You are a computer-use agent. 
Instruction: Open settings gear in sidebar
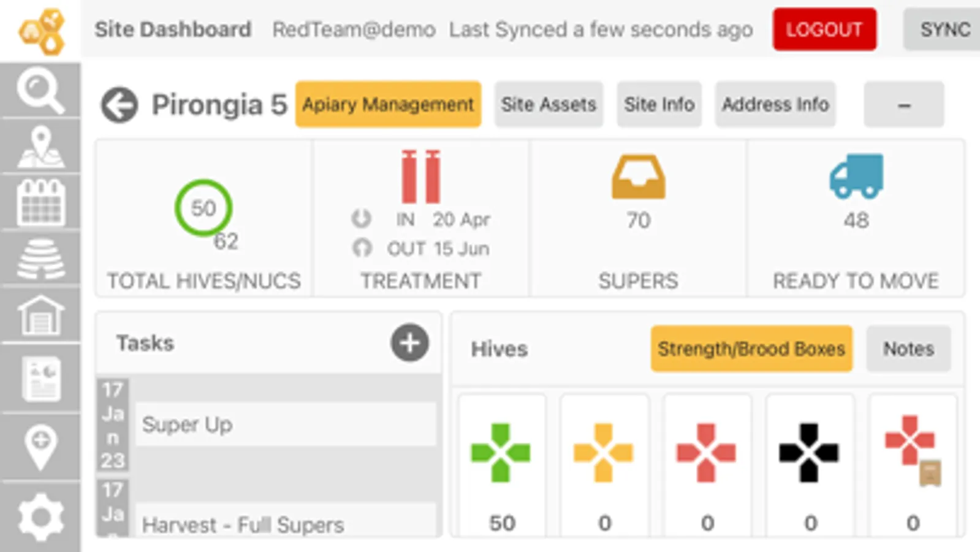click(40, 518)
